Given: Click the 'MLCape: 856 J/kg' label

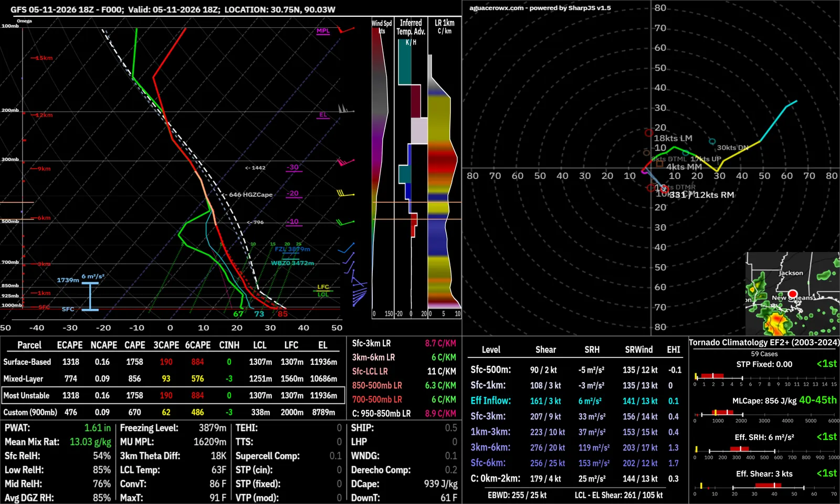Looking at the screenshot, I should pyautogui.click(x=764, y=401).
